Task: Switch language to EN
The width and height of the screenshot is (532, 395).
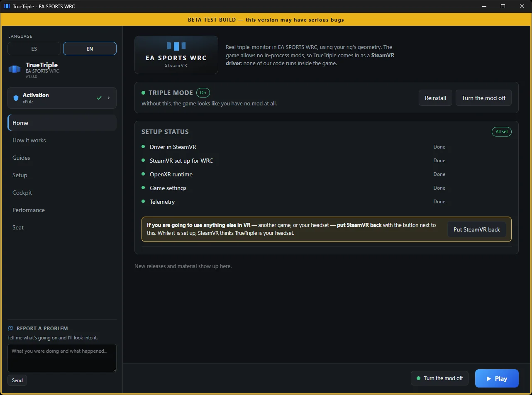Action: pyautogui.click(x=90, y=49)
